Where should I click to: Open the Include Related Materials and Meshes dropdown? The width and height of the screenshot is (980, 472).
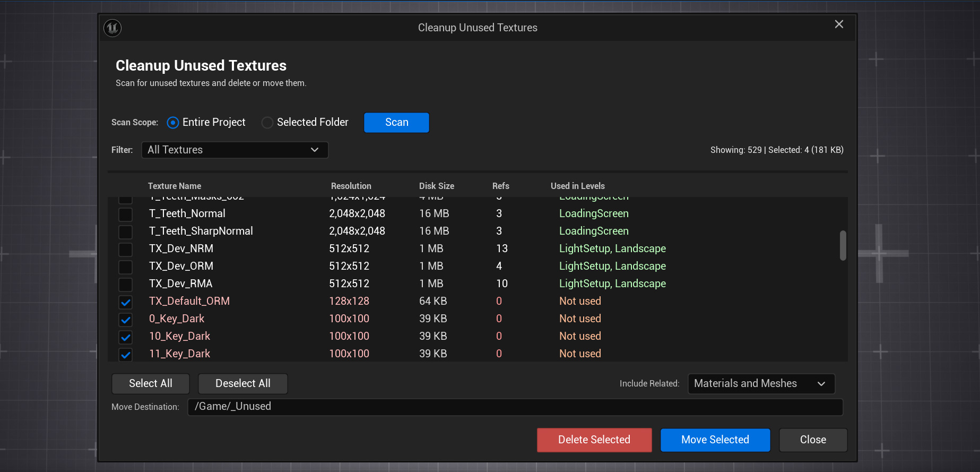click(761, 384)
